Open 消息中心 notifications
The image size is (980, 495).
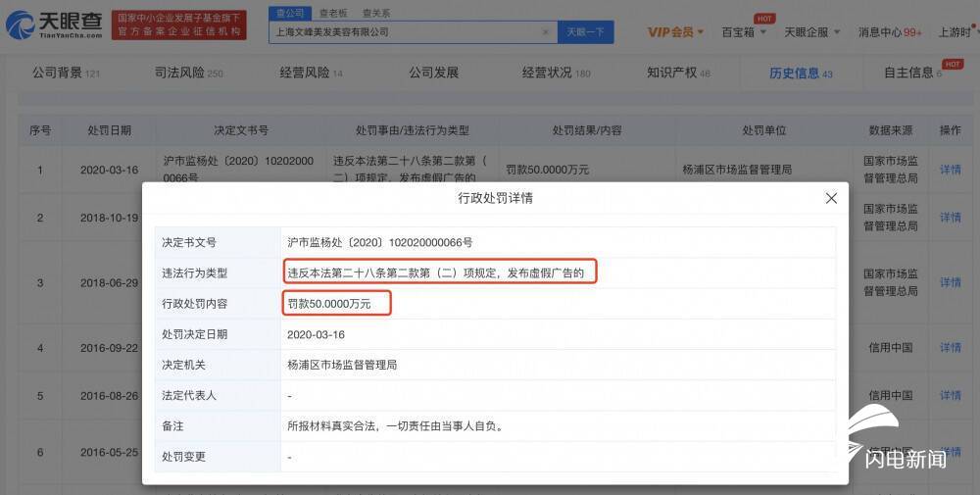click(x=890, y=32)
